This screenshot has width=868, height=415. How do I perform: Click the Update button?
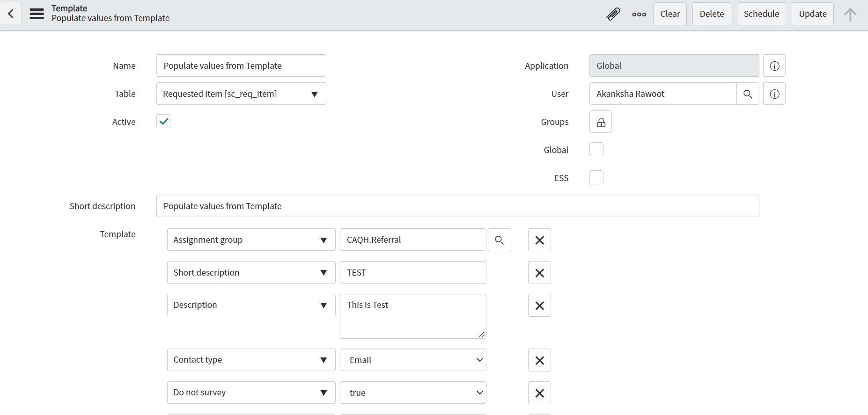813,14
